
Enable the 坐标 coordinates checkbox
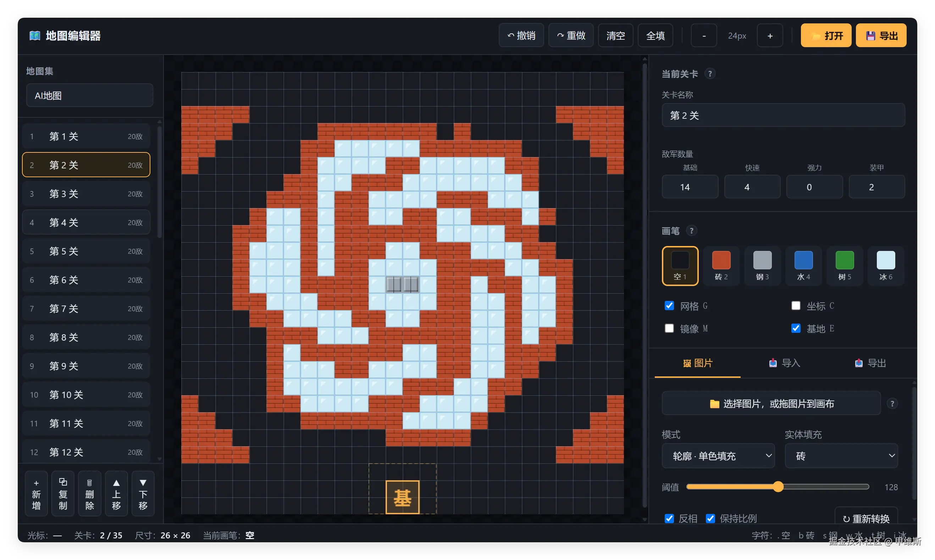click(x=796, y=306)
